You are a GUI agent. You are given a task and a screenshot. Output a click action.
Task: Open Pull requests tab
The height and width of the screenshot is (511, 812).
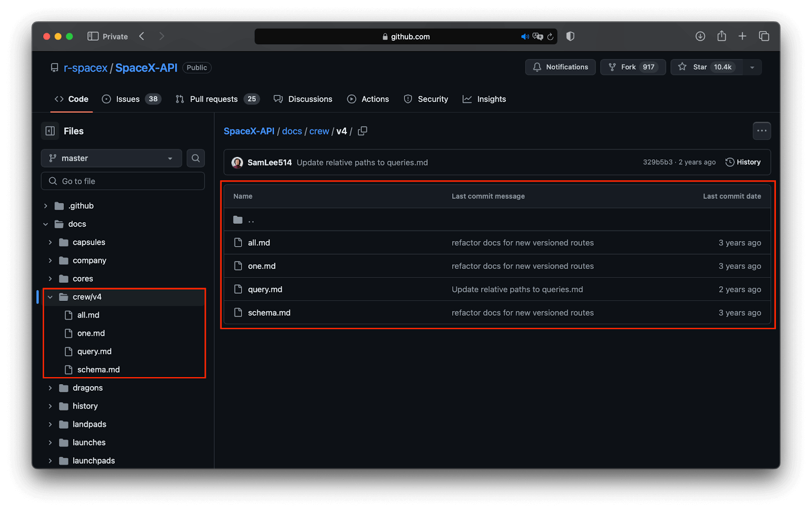217,99
